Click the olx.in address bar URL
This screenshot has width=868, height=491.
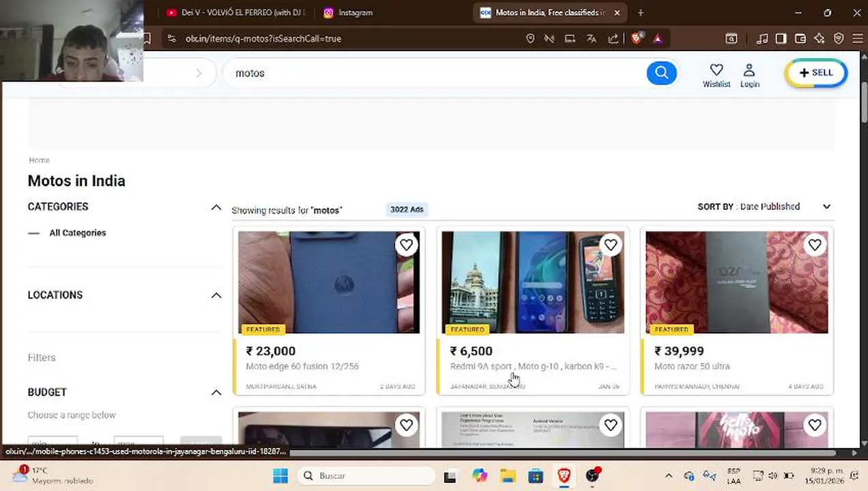pyautogui.click(x=263, y=39)
